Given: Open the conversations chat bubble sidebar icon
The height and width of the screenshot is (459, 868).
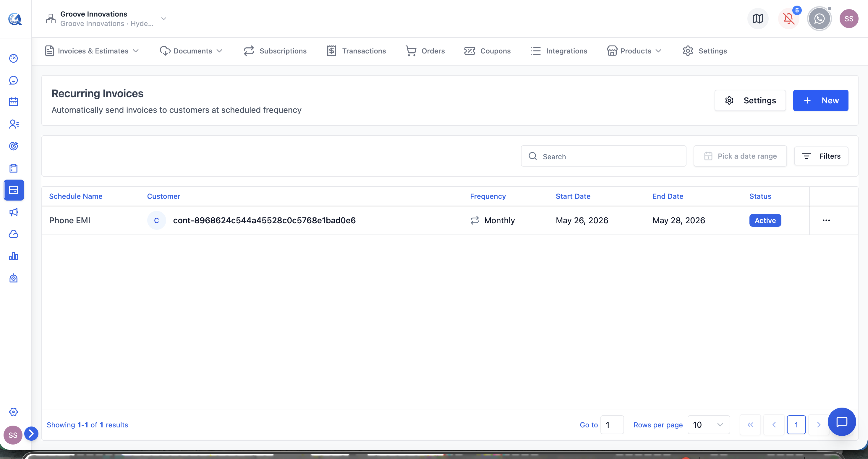Looking at the screenshot, I should point(14,80).
